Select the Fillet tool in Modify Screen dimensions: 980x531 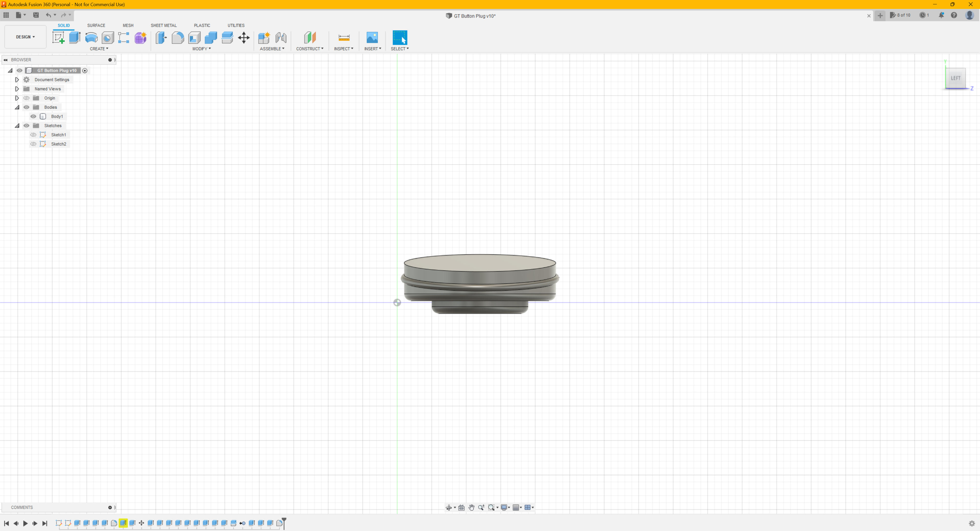(x=178, y=37)
